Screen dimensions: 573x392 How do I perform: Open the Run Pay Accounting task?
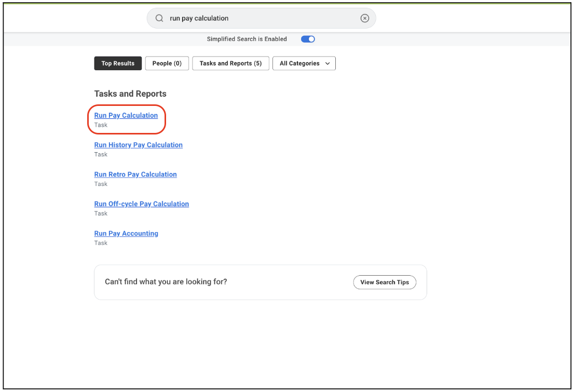coord(126,233)
